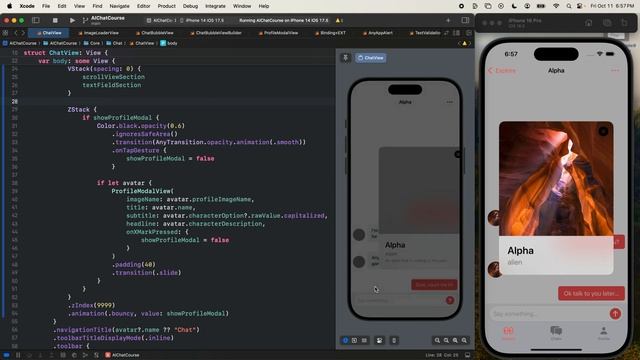
Task: Click the Run play button in Xcode
Action: click(72, 20)
